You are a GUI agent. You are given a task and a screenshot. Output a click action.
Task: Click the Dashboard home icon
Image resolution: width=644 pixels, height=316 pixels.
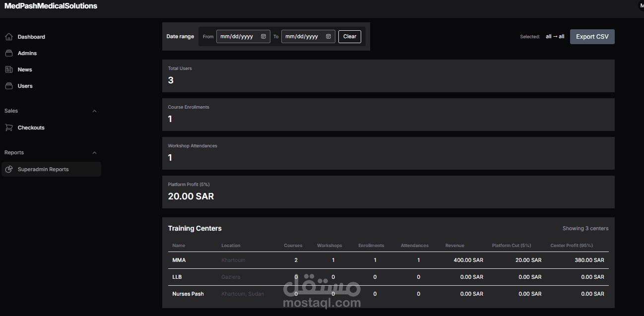point(9,37)
